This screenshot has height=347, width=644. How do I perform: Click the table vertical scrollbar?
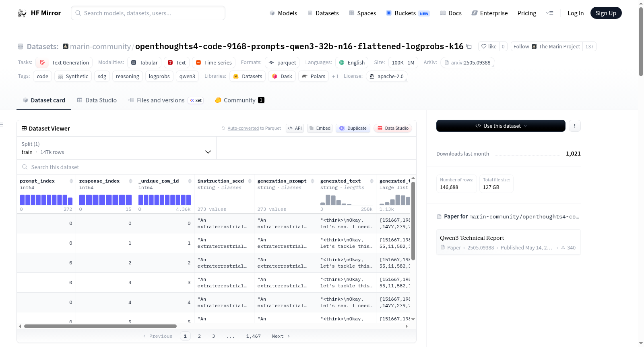click(413, 221)
